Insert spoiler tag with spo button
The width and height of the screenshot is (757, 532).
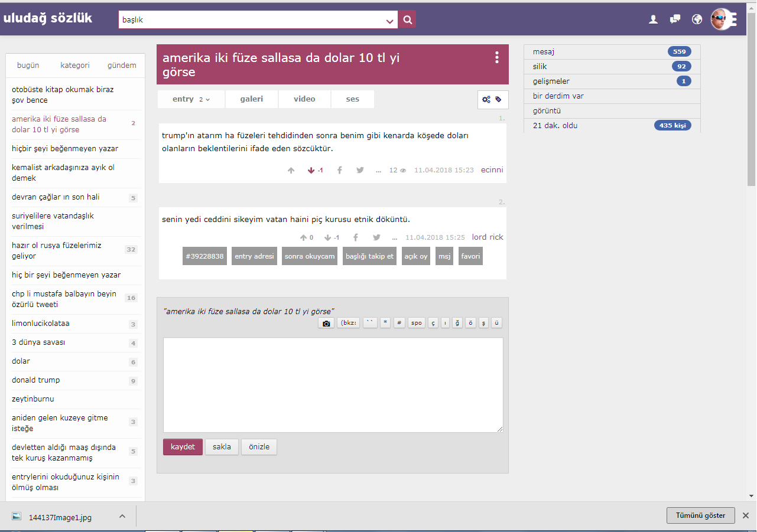(417, 323)
